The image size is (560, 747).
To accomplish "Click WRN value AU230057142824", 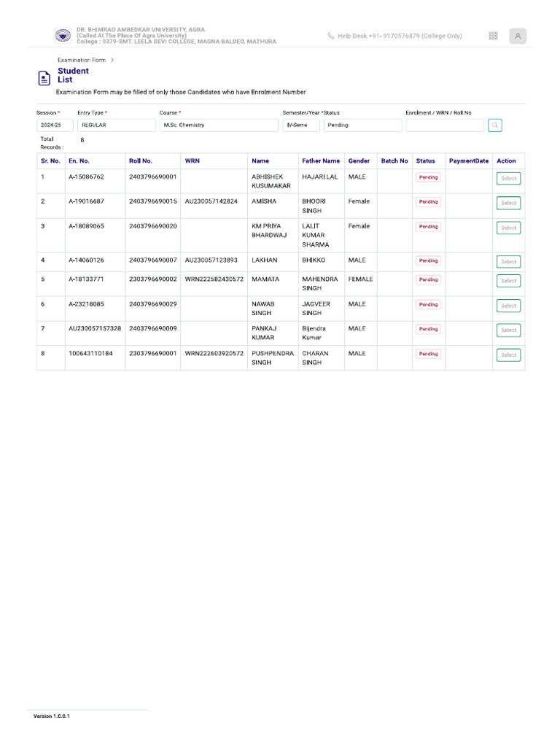I will pyautogui.click(x=211, y=201).
